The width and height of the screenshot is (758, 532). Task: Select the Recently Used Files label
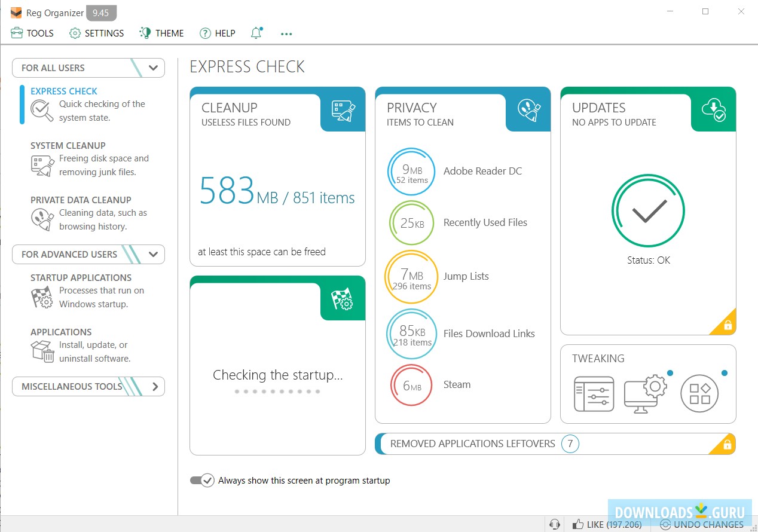click(485, 222)
